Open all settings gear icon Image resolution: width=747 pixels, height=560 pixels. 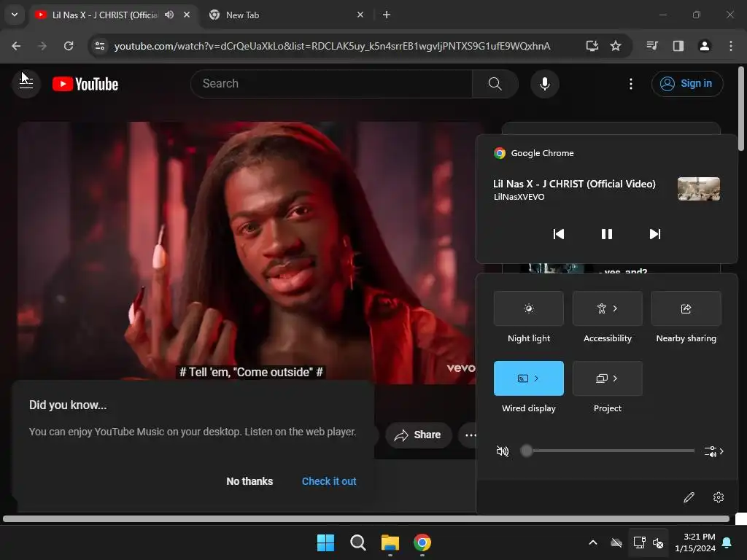[x=719, y=497]
